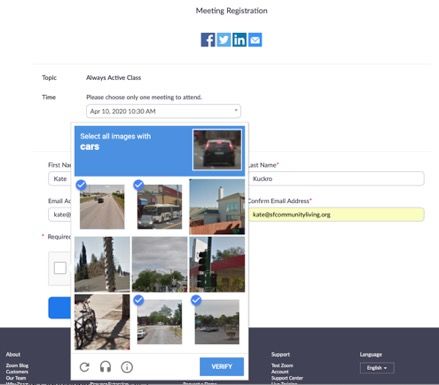Open captcha help info icon

127,367
